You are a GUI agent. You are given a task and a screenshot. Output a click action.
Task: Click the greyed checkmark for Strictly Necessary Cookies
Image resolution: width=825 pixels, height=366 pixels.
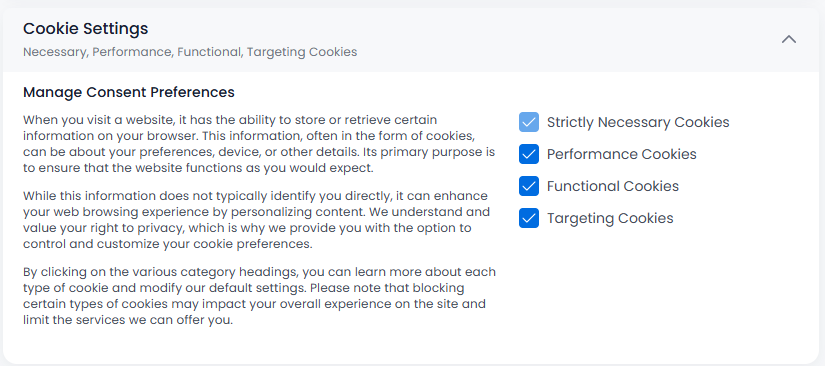(529, 122)
